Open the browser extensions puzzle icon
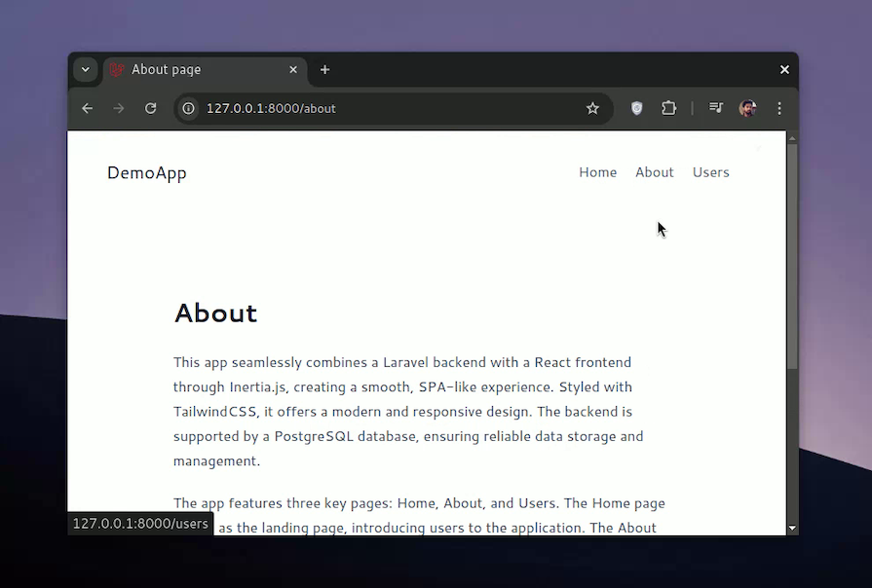This screenshot has height=588, width=872. pos(668,108)
